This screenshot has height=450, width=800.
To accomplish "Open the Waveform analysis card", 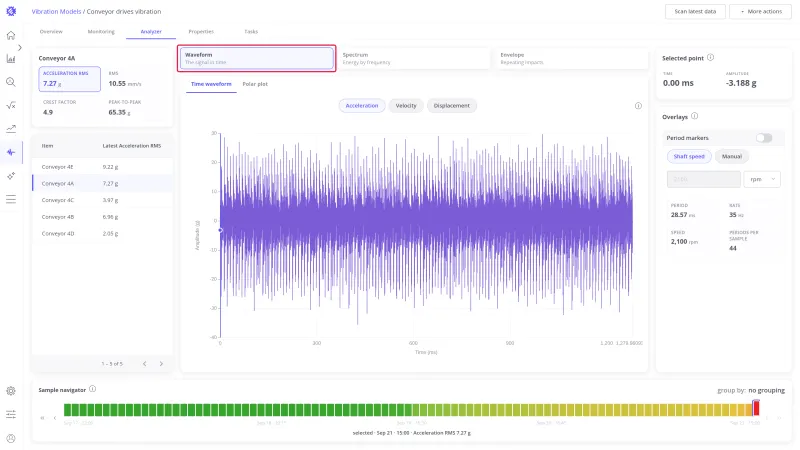I will [x=257, y=58].
